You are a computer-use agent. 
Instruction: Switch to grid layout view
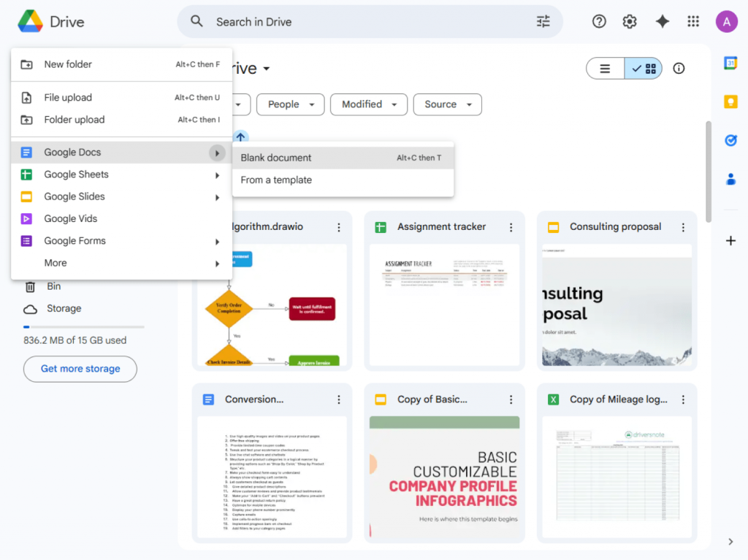[644, 69]
